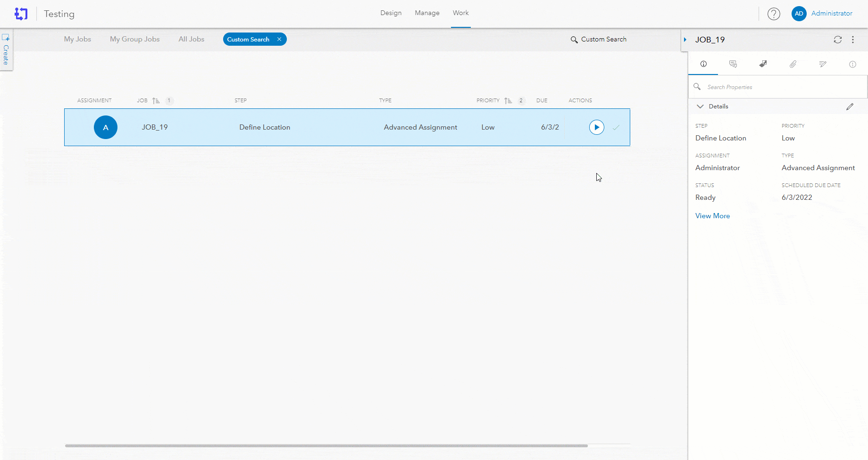Viewport: 868px width, 460px height.
Task: Open the View More link
Action: (x=712, y=215)
